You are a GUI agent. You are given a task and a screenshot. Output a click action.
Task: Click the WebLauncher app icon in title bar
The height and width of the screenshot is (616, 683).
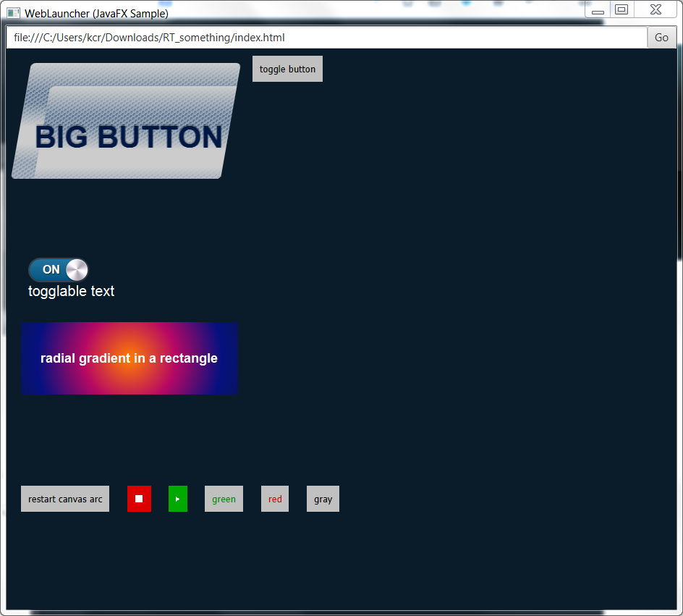pos(13,13)
